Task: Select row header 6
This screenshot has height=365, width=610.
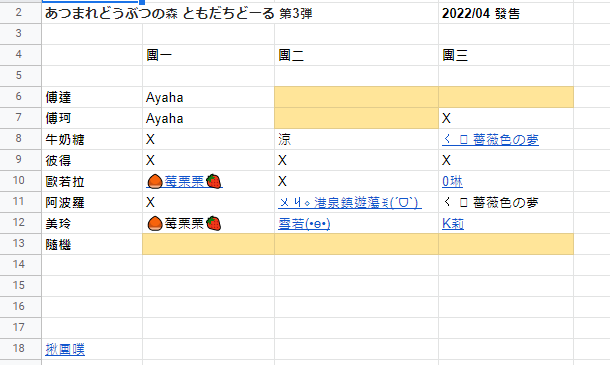Action: pyautogui.click(x=20, y=97)
